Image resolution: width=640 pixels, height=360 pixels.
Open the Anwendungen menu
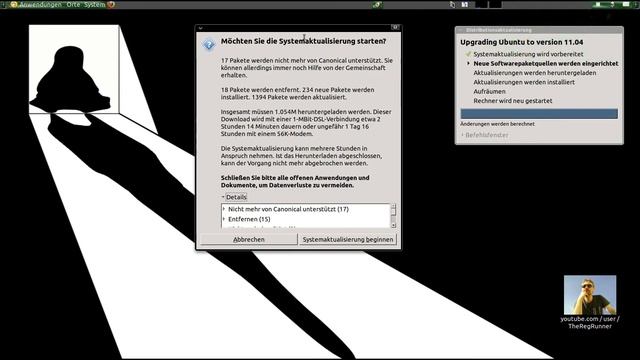(x=40, y=5)
